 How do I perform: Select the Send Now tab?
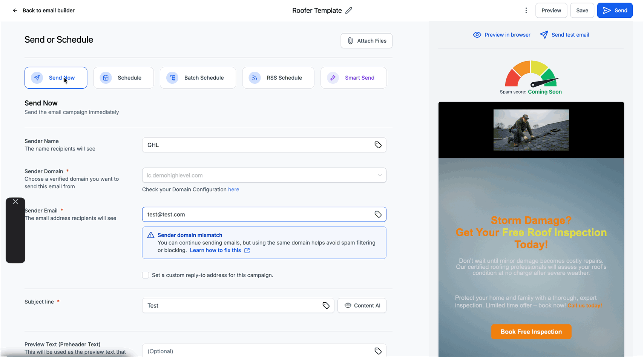[56, 78]
